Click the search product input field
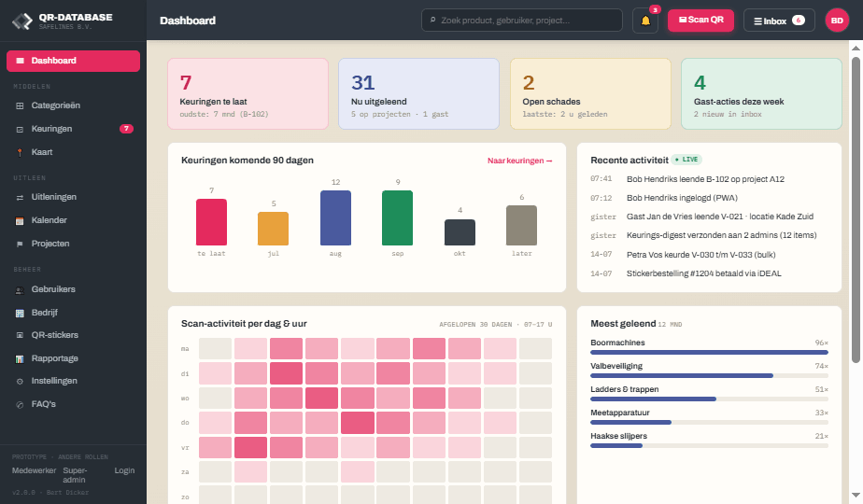The image size is (863, 504). click(522, 21)
